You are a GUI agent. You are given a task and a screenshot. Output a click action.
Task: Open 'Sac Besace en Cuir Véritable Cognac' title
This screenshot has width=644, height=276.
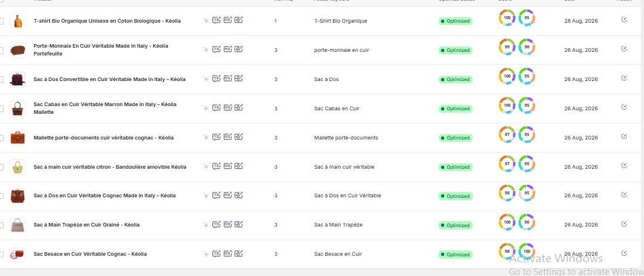[x=90, y=254]
